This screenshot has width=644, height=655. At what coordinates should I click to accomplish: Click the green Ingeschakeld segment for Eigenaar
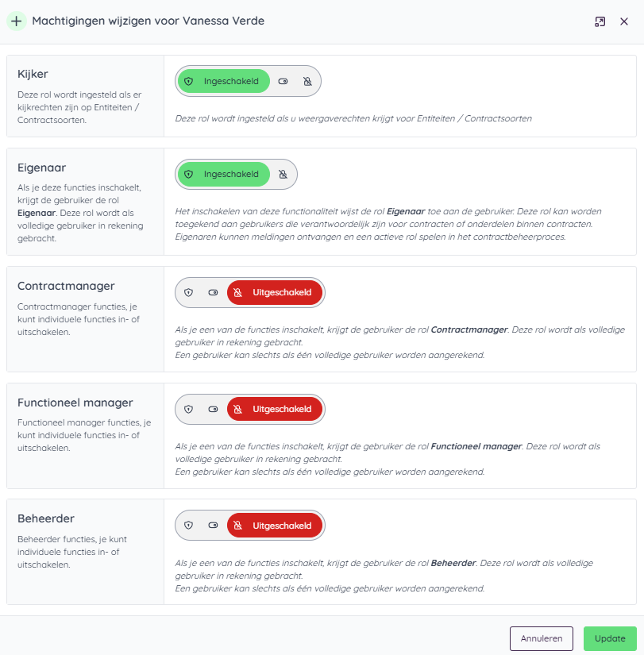[x=222, y=174]
